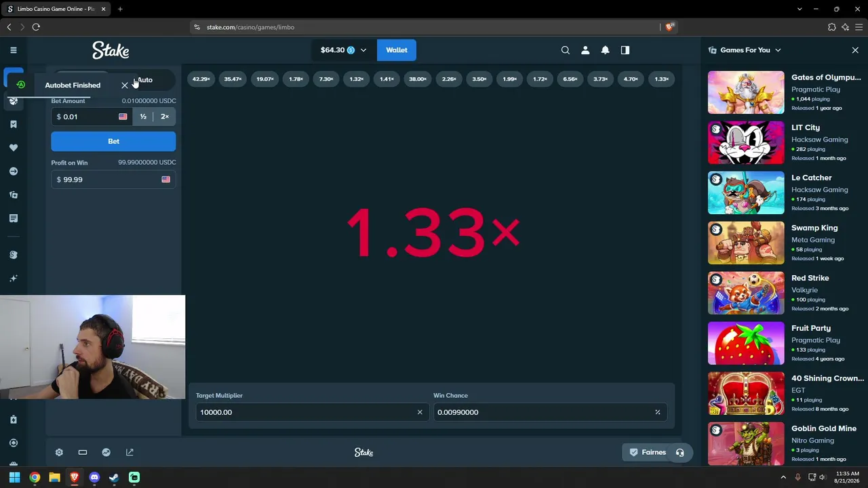Open the cards sidebar icon
The image size is (868, 488).
pos(14,195)
